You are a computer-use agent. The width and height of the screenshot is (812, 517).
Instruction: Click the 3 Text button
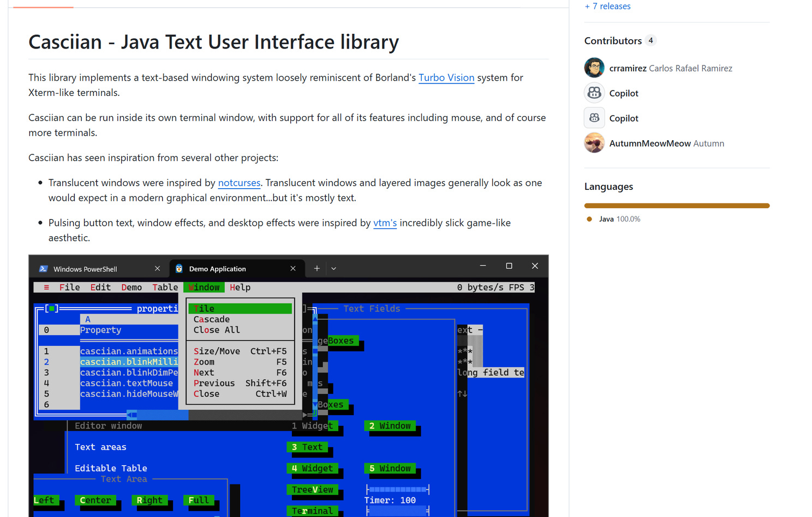coord(307,447)
